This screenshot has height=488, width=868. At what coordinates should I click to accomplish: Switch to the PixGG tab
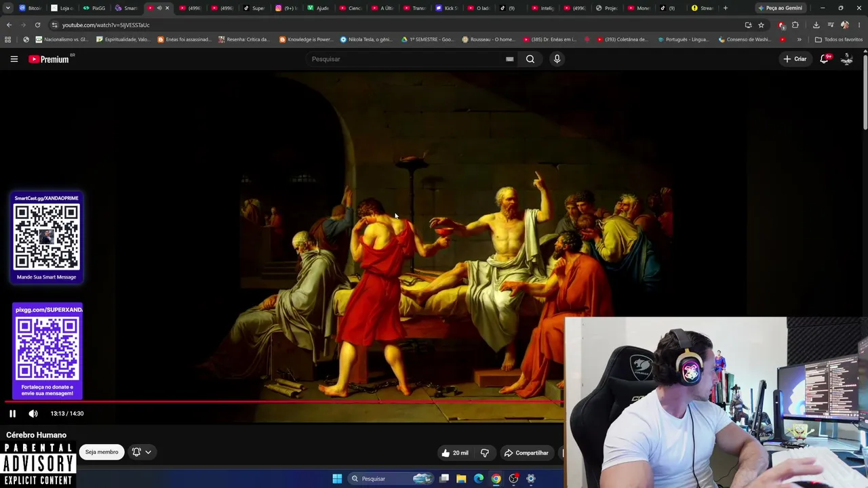pos(94,8)
